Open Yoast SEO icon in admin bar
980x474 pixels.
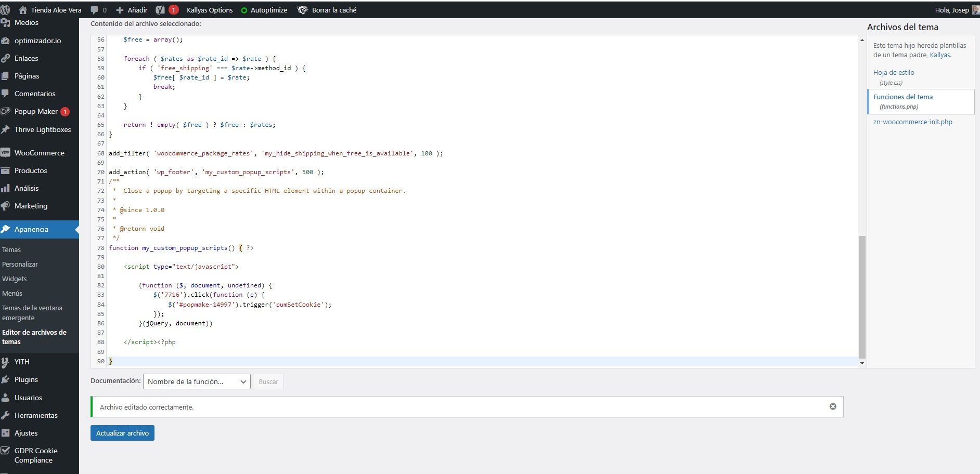pos(160,10)
